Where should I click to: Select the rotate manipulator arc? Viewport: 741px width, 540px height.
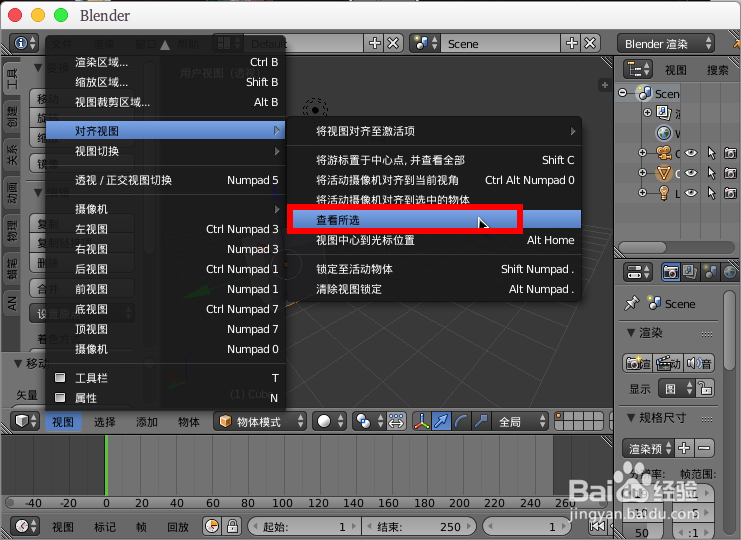461,421
